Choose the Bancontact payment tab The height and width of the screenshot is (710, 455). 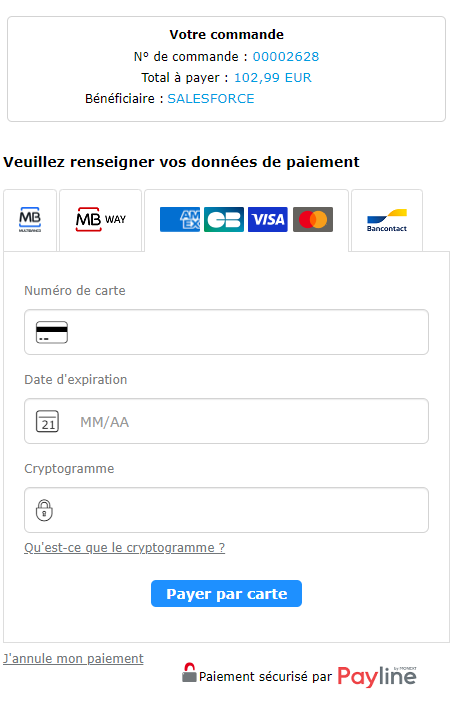(x=387, y=220)
